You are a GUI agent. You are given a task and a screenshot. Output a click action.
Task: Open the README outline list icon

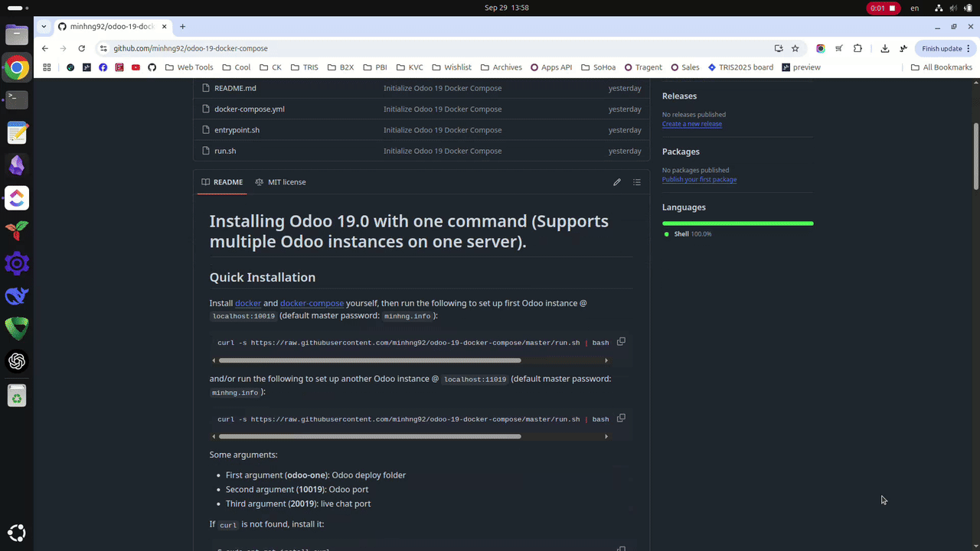tap(636, 182)
